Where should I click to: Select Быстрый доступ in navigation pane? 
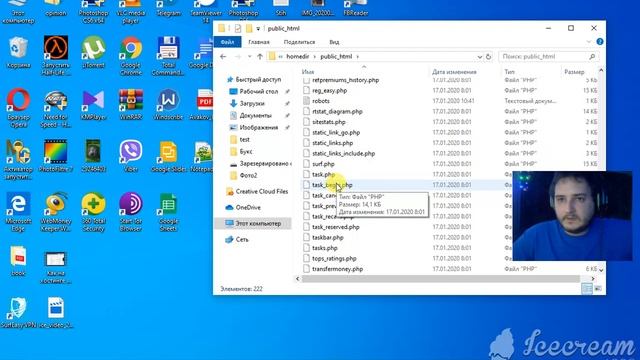click(258, 80)
